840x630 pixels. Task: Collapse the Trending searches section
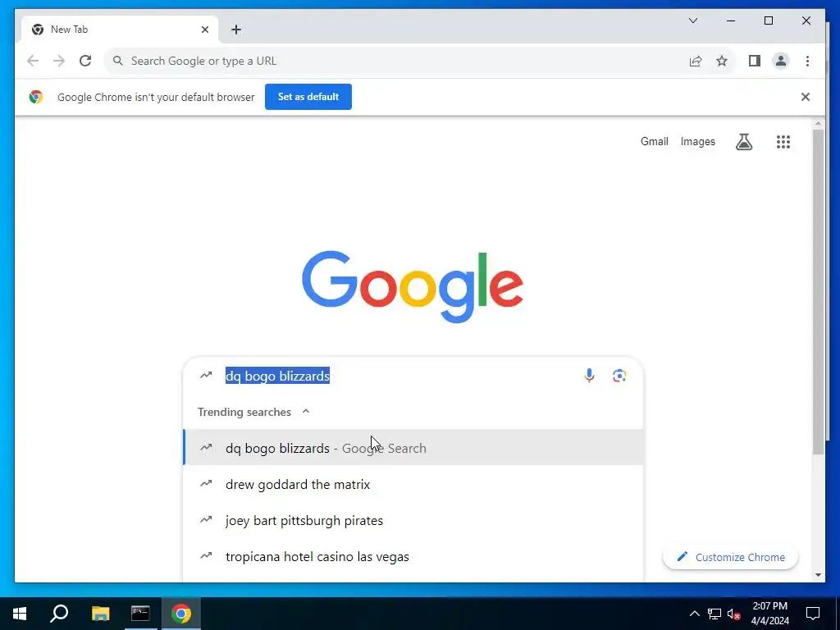tap(306, 412)
